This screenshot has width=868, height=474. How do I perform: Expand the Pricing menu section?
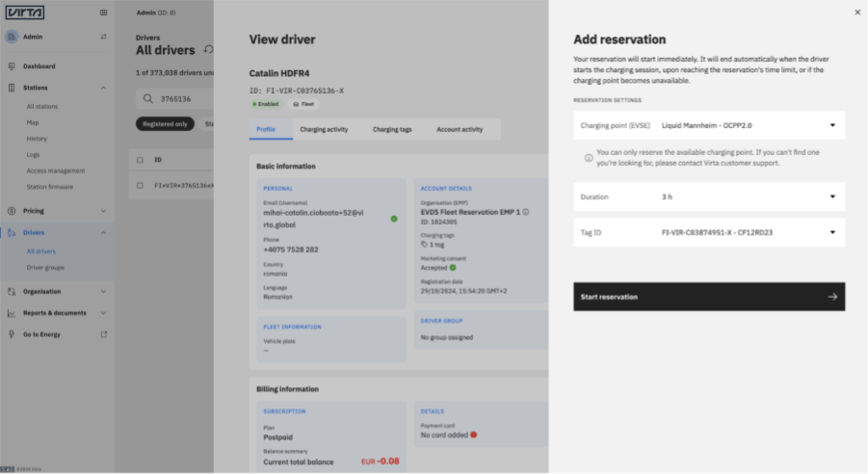pyautogui.click(x=103, y=211)
